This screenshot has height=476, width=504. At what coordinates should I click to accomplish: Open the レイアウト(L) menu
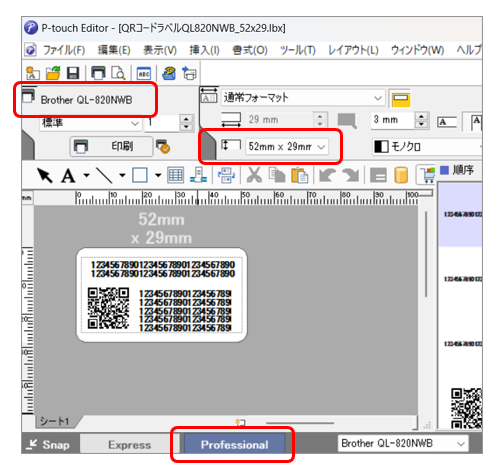(x=353, y=50)
